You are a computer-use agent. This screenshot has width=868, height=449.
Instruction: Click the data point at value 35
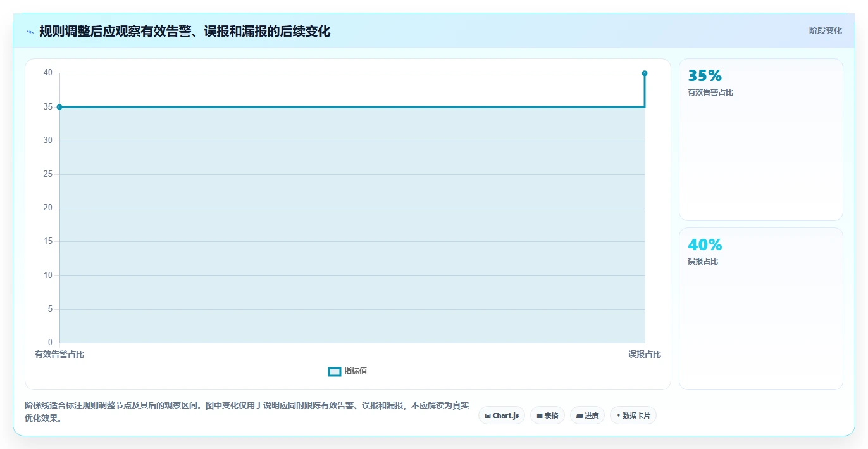pyautogui.click(x=59, y=107)
